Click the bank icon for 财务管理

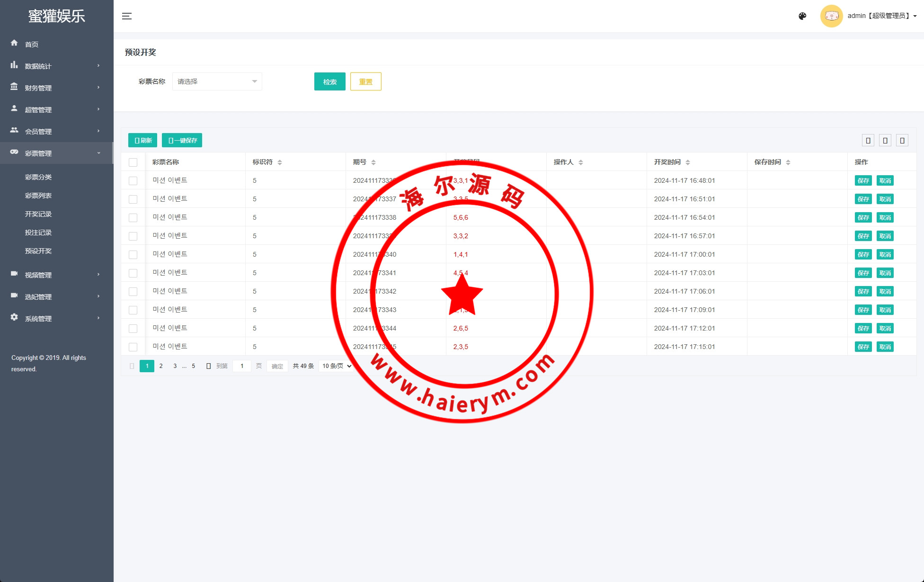14,87
